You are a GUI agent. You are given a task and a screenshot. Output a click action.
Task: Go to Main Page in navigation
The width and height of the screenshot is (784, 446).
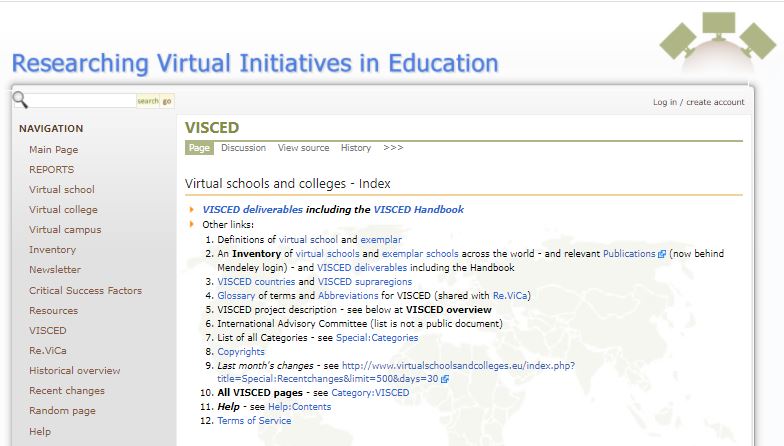53,150
